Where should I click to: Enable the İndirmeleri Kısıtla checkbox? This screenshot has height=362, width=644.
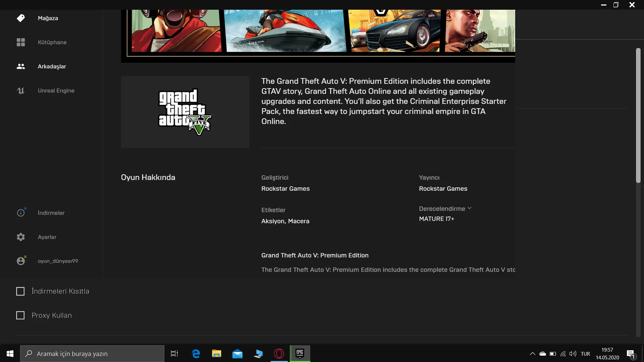(x=20, y=291)
